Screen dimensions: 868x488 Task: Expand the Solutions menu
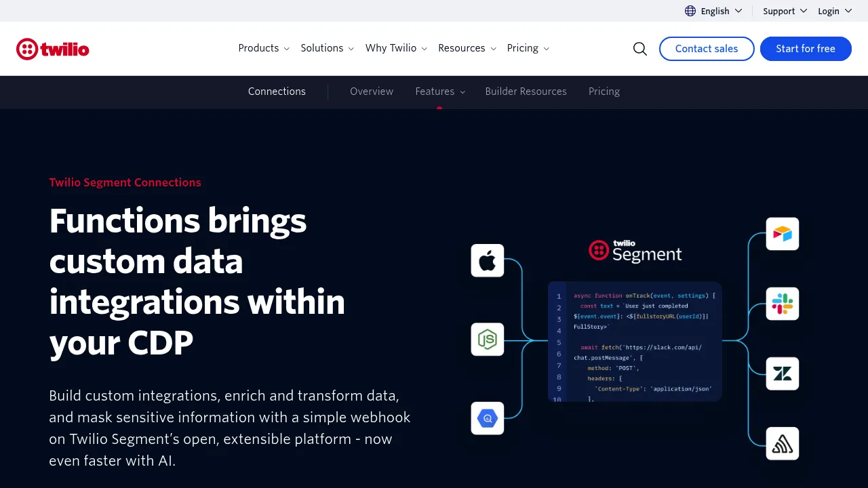[x=328, y=48]
